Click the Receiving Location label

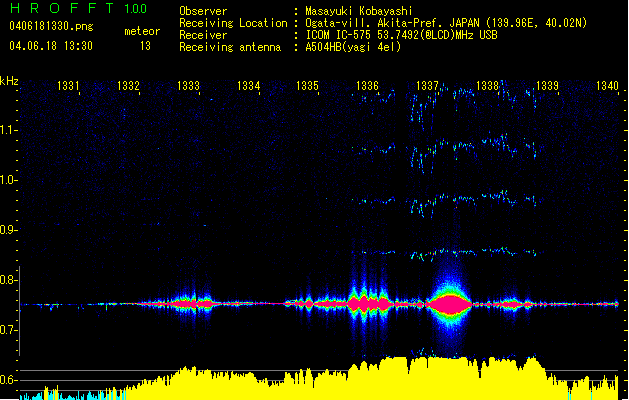[233, 23]
